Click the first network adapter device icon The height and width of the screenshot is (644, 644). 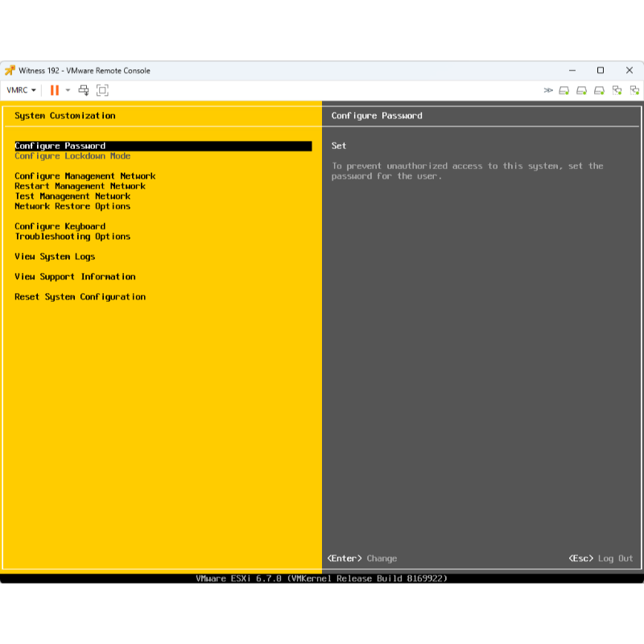(x=617, y=90)
